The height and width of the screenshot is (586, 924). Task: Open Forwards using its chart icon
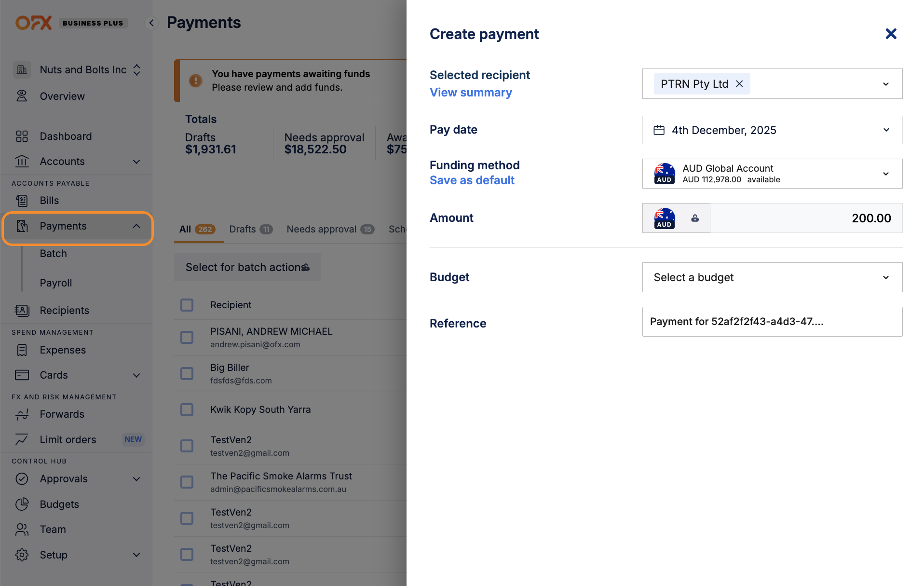tap(22, 414)
